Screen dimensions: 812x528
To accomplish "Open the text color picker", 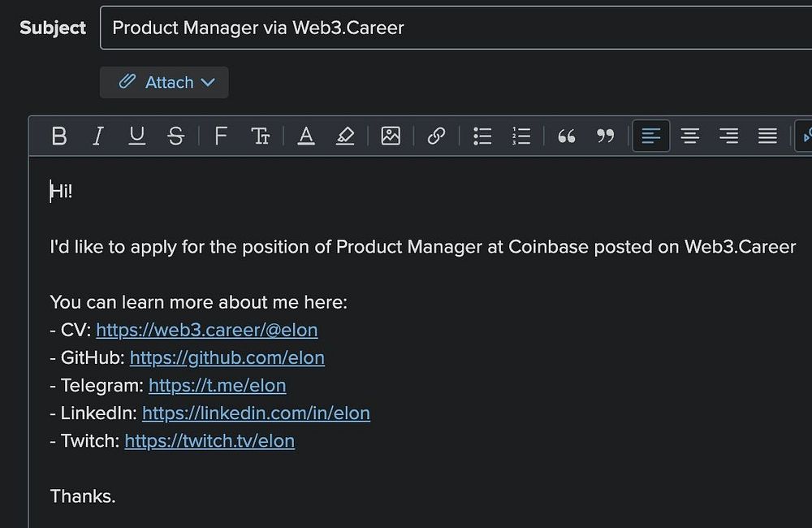I will click(x=306, y=136).
